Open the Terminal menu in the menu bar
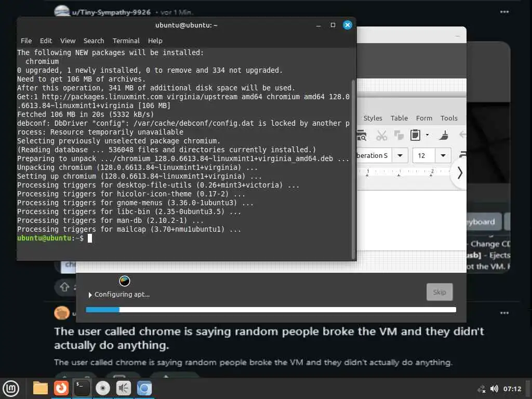Image resolution: width=532 pixels, height=399 pixels. coord(126,41)
